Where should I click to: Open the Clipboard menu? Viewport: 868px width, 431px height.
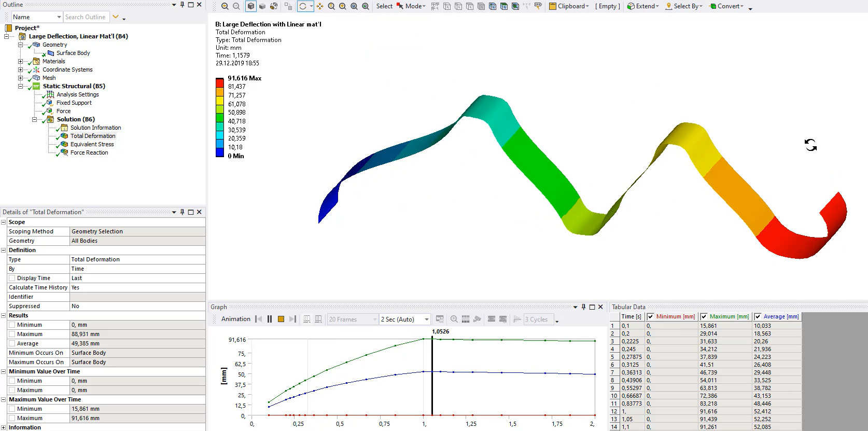[x=569, y=6]
